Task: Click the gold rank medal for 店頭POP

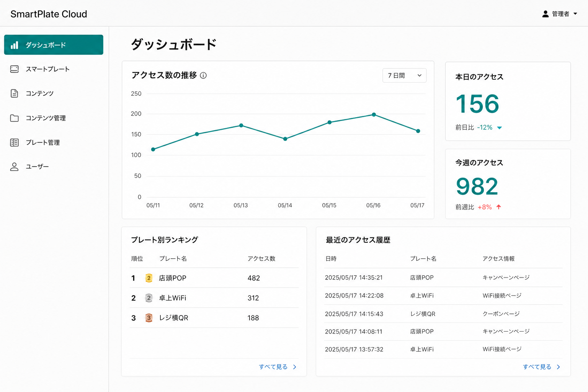Action: 149,278
